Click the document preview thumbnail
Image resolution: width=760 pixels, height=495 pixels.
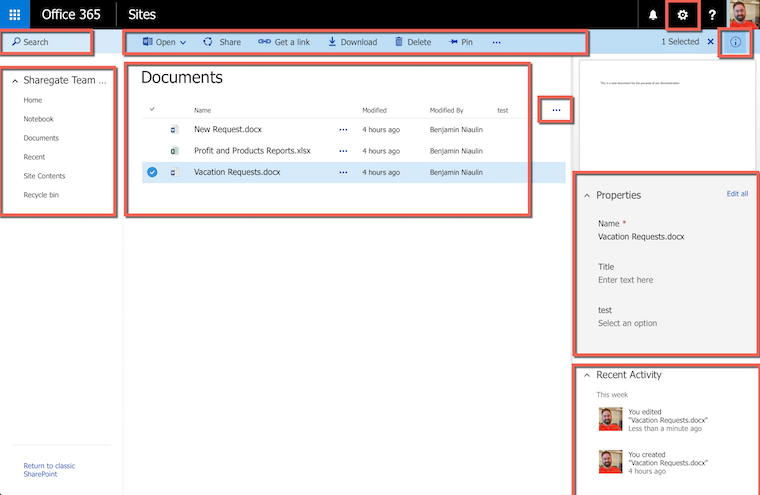pos(667,114)
